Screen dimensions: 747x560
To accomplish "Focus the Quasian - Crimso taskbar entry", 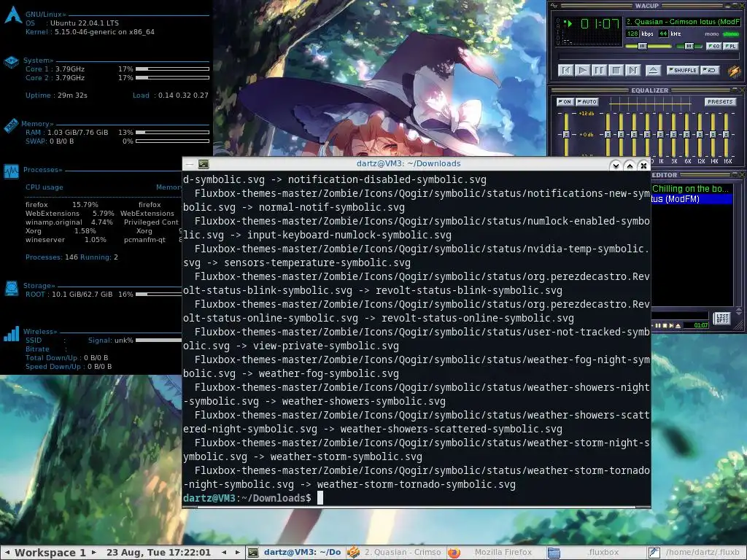I will pos(395,553).
